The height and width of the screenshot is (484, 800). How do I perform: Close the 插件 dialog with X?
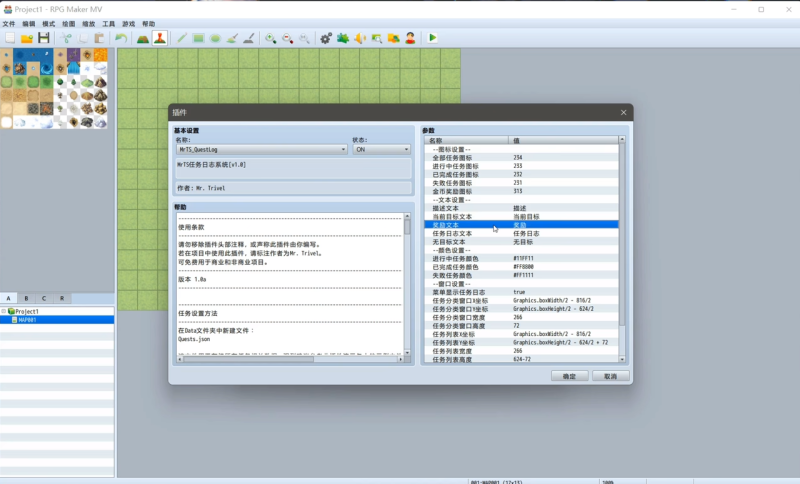(623, 112)
